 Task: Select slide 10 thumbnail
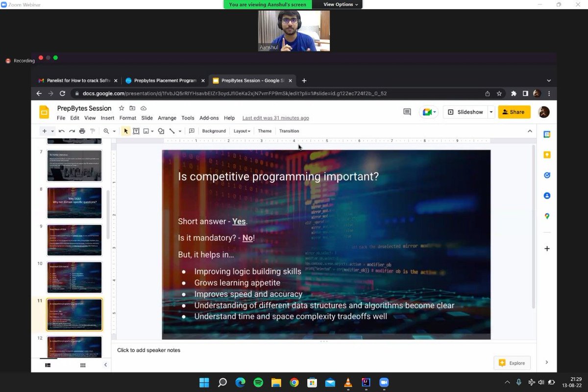click(x=74, y=277)
